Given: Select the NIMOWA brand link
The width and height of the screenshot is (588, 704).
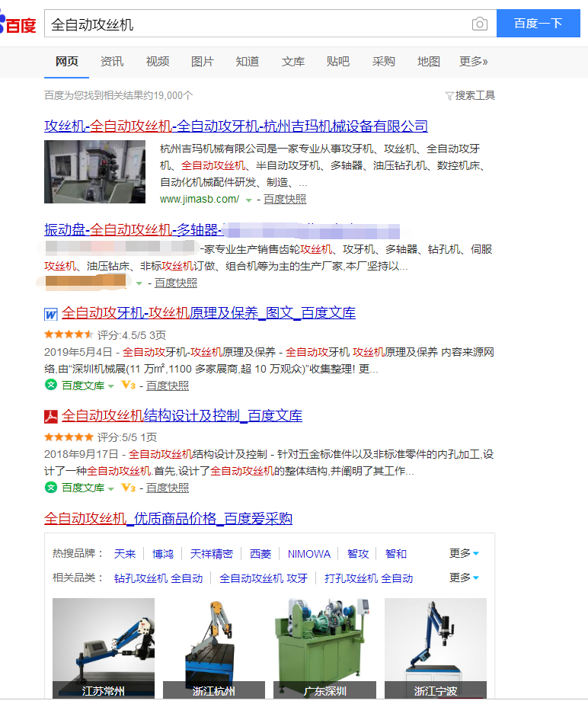Looking at the screenshot, I should (309, 554).
